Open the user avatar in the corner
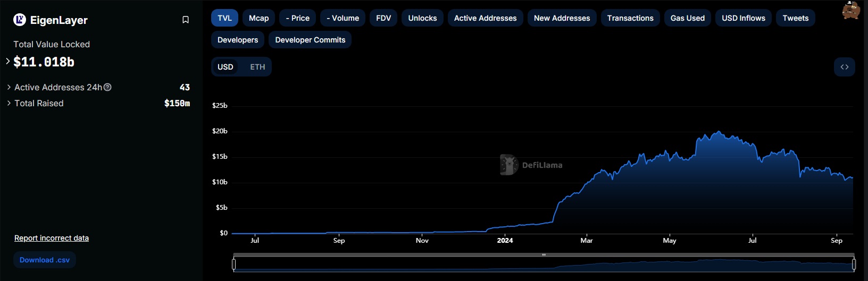This screenshot has height=281, width=868. click(x=851, y=10)
